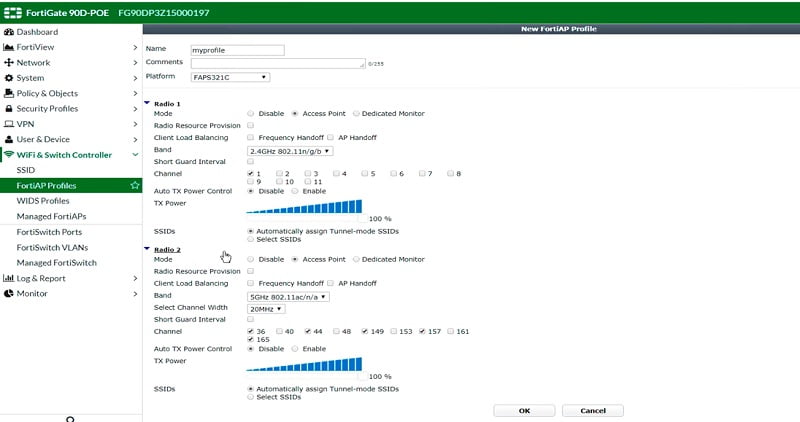Click the System gear icon

8,78
